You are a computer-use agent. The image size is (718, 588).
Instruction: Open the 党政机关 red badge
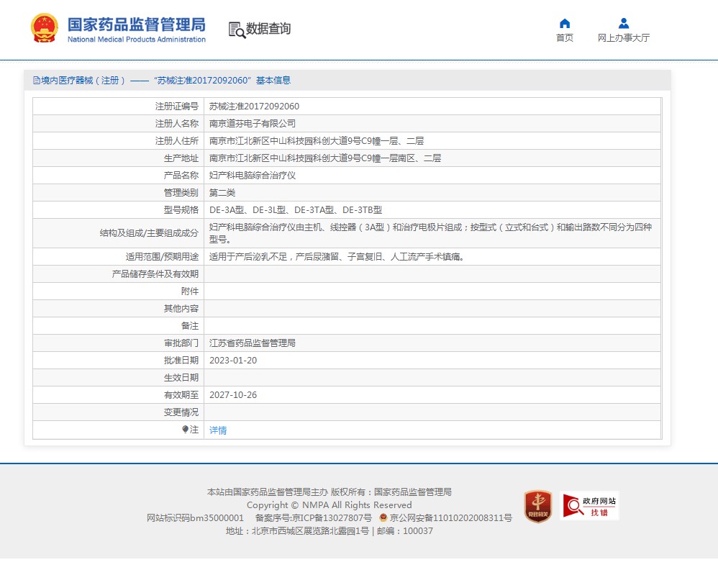(x=538, y=506)
